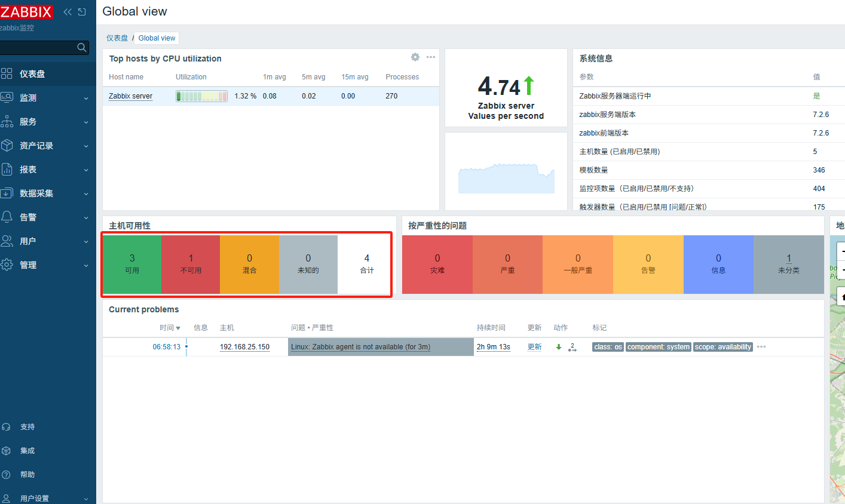Click the 仪表盘 breadcrumb link
Screen dimensions: 845x504
(x=117, y=38)
